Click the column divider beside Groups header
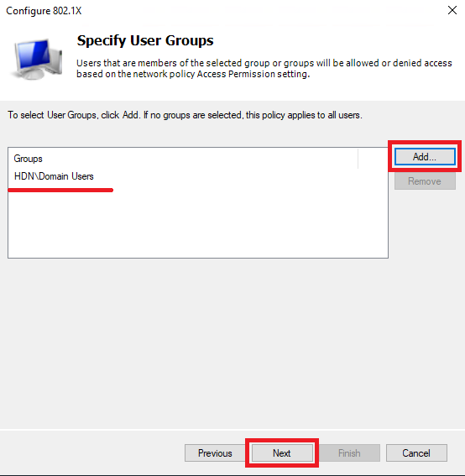This screenshot has height=476, width=465. (358, 159)
